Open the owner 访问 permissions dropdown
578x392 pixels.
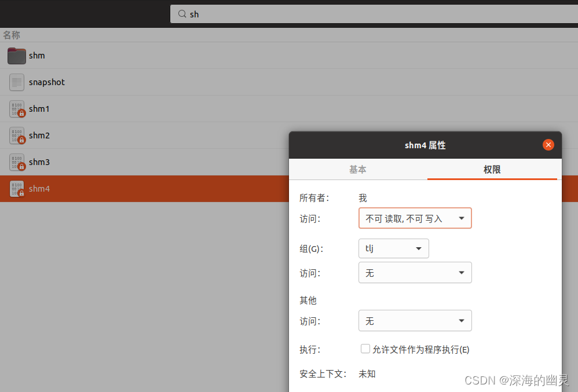pos(415,218)
